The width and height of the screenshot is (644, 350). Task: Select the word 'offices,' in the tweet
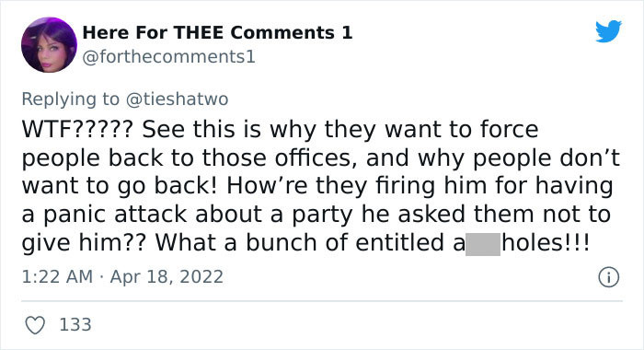pyautogui.click(x=316, y=157)
